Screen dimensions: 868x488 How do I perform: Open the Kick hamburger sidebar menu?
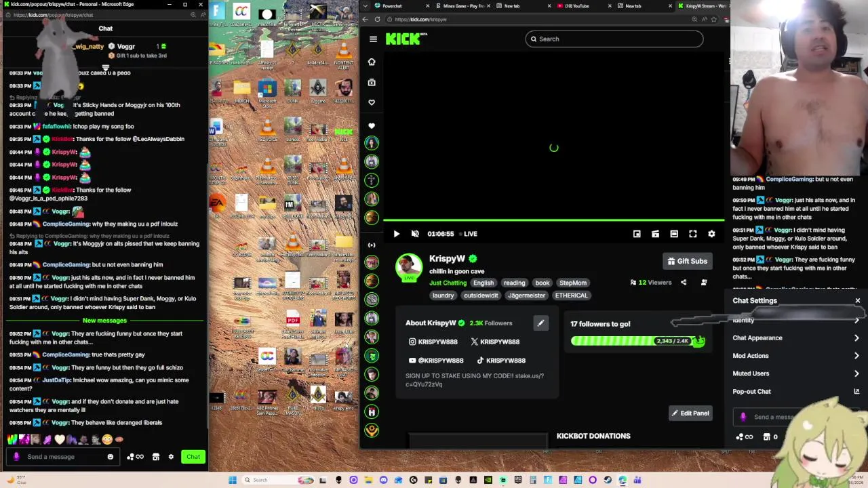pos(373,39)
